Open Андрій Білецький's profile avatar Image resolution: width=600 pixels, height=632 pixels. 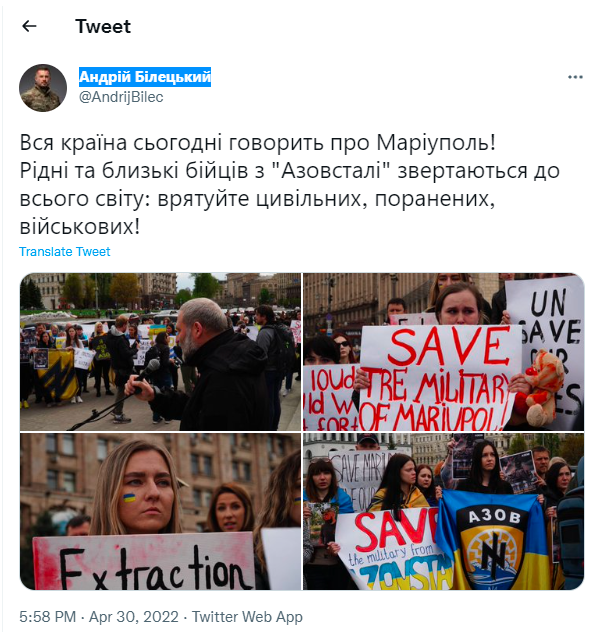[43, 88]
